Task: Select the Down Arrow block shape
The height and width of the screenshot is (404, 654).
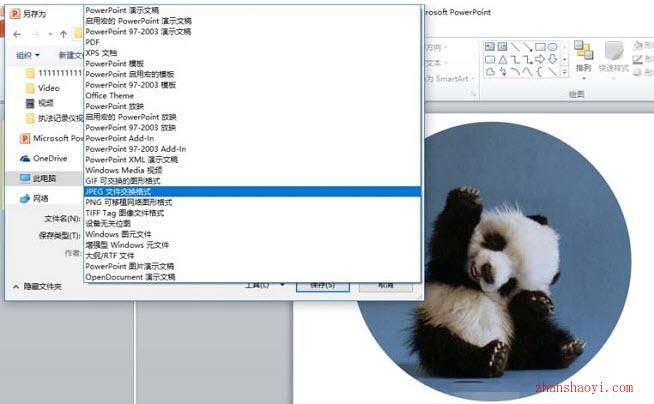Action: point(553,59)
